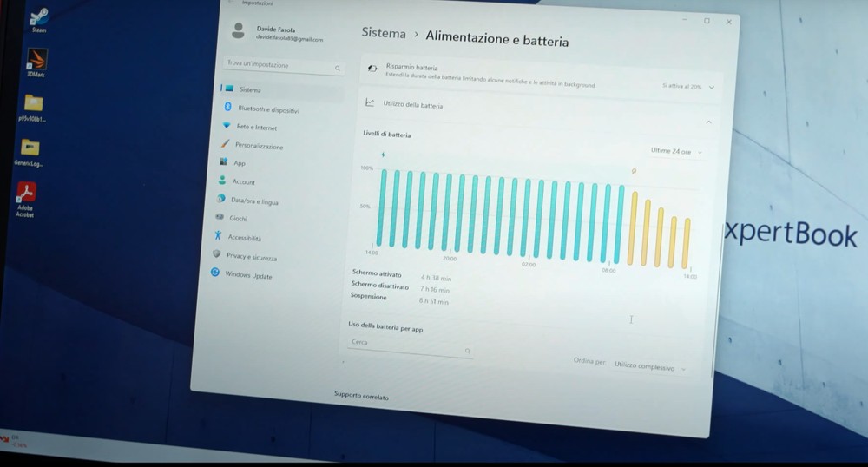Image resolution: width=868 pixels, height=467 pixels.
Task: Click the charging bolt marker above chart
Action: click(383, 155)
